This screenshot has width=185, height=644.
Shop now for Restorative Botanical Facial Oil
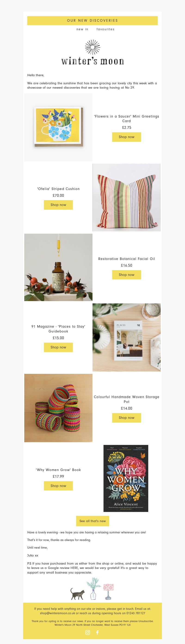click(126, 275)
